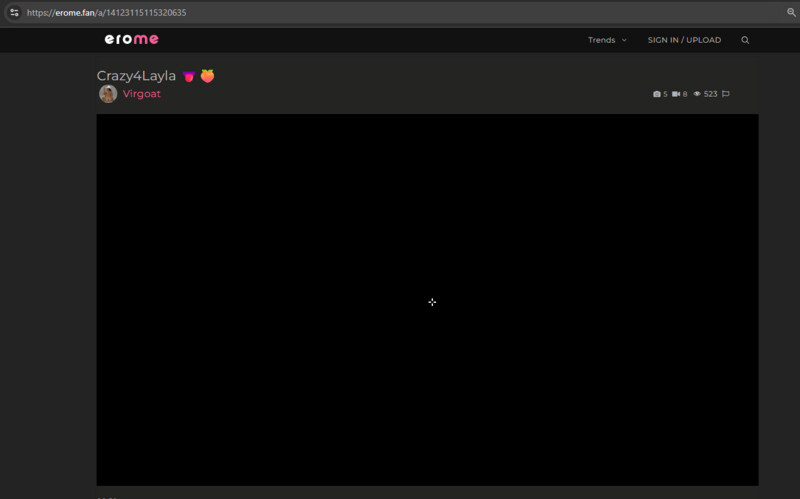Click the camera photo-count icon

(x=657, y=94)
